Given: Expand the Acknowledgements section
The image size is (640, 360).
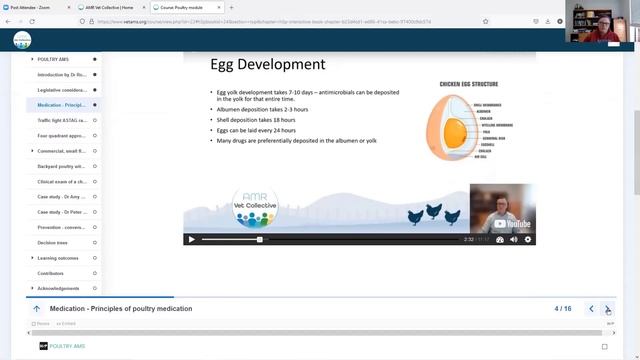Looking at the screenshot, I should [32, 288].
